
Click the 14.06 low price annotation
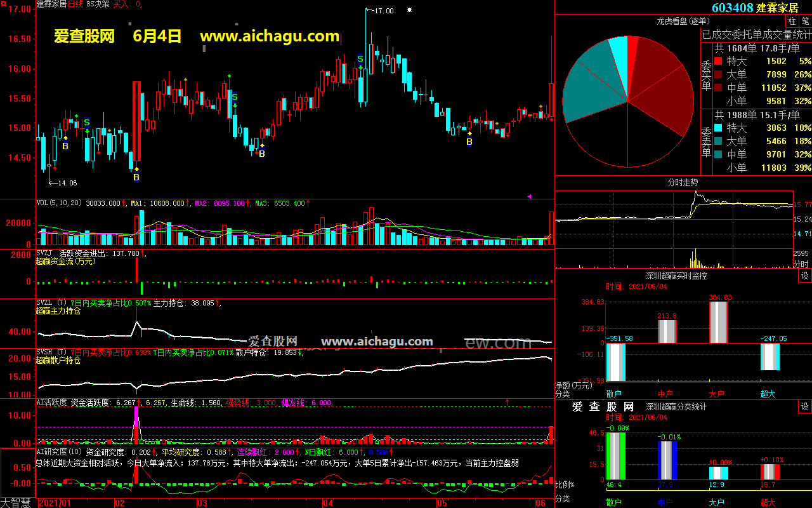pos(68,183)
